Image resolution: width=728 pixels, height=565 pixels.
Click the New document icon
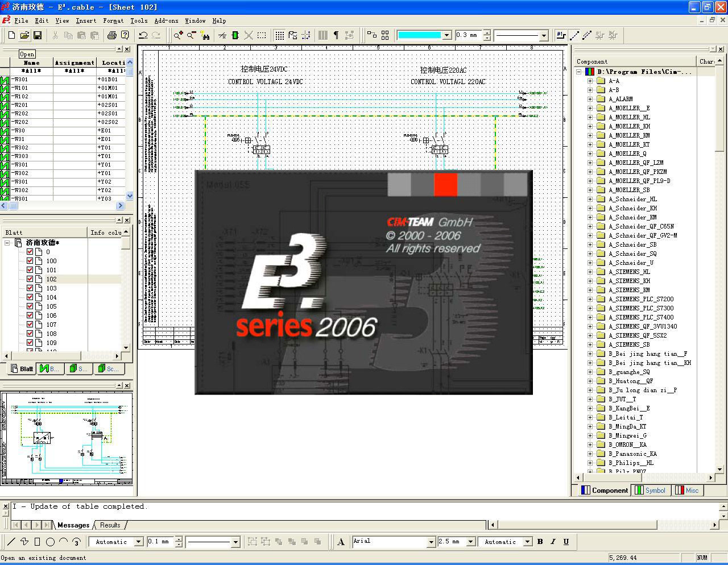(11, 35)
